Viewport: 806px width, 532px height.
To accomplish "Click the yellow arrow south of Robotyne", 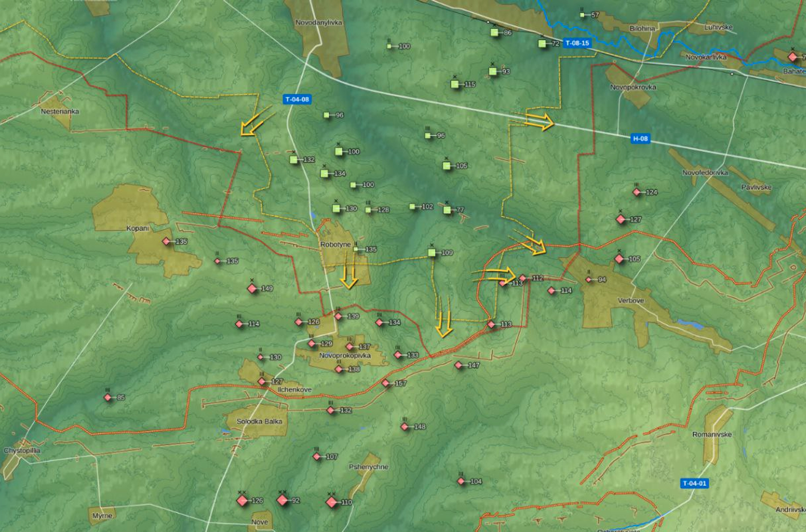I will [x=349, y=276].
